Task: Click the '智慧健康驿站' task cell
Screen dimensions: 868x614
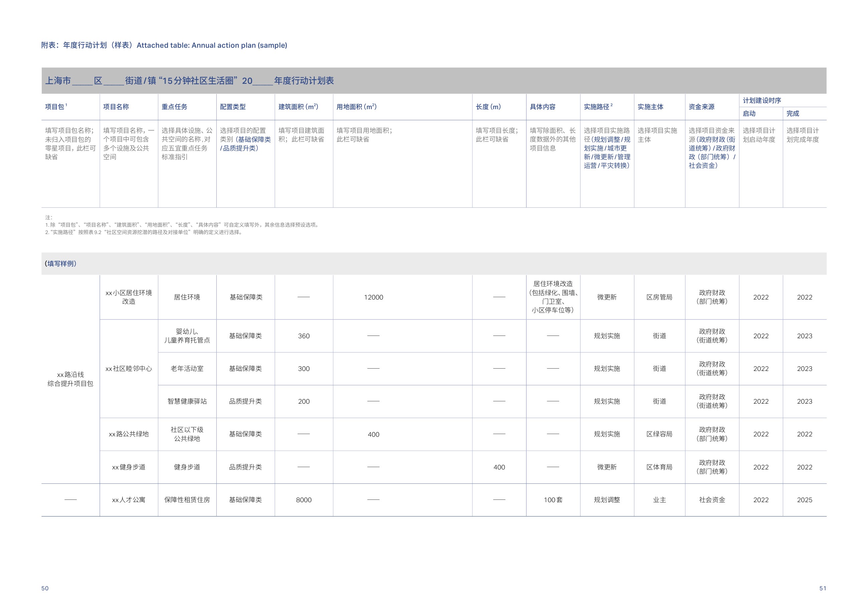Action: tap(187, 402)
